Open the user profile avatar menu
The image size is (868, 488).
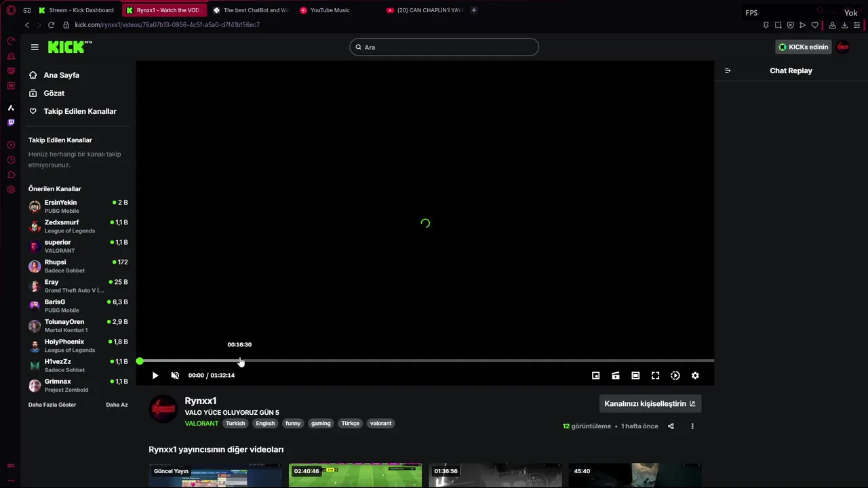[843, 47]
